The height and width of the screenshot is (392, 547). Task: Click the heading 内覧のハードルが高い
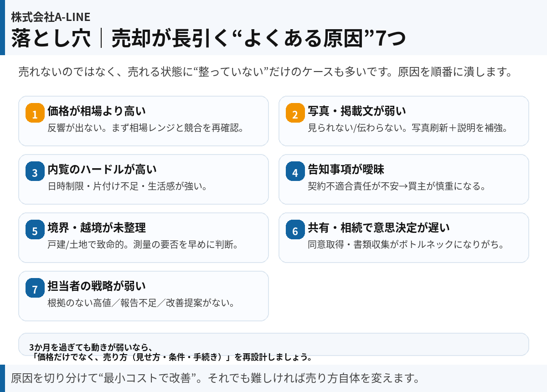[x=102, y=170]
